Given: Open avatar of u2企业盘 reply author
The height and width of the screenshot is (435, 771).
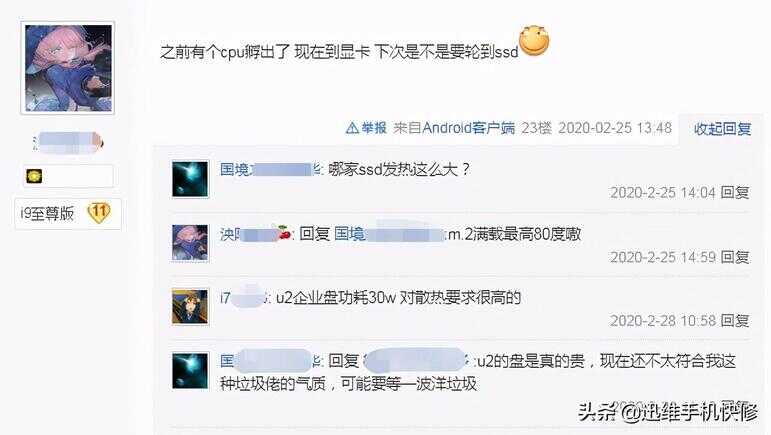Looking at the screenshot, I should point(190,307).
